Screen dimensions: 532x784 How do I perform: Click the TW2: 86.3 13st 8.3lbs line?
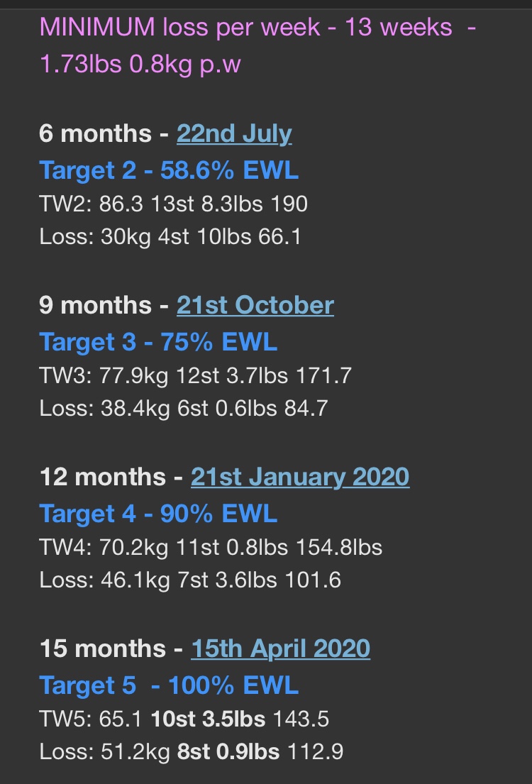tap(174, 204)
